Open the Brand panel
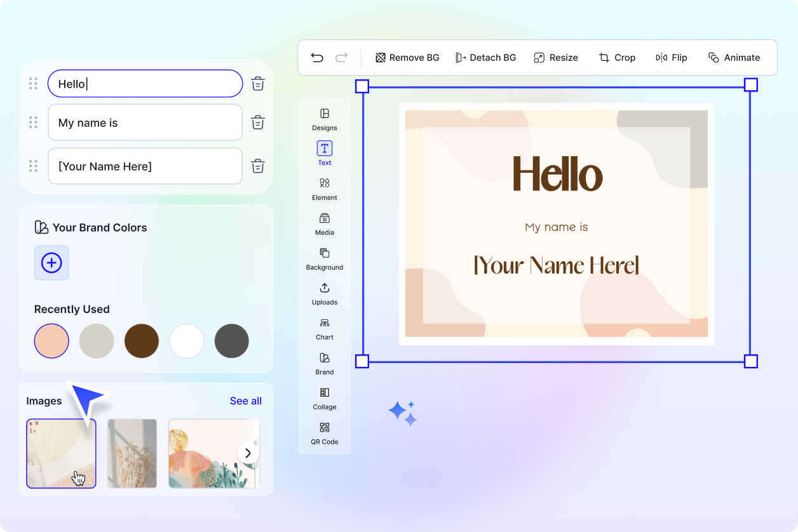The width and height of the screenshot is (798, 532). tap(325, 364)
